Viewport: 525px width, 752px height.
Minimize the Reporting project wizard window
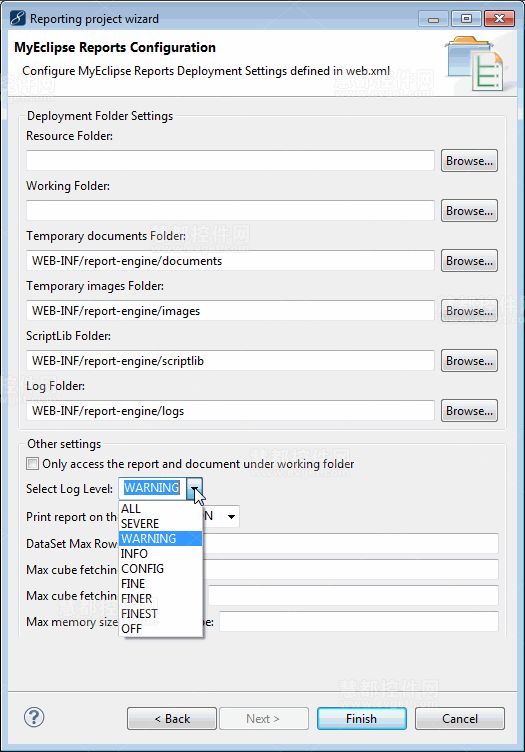(x=433, y=19)
